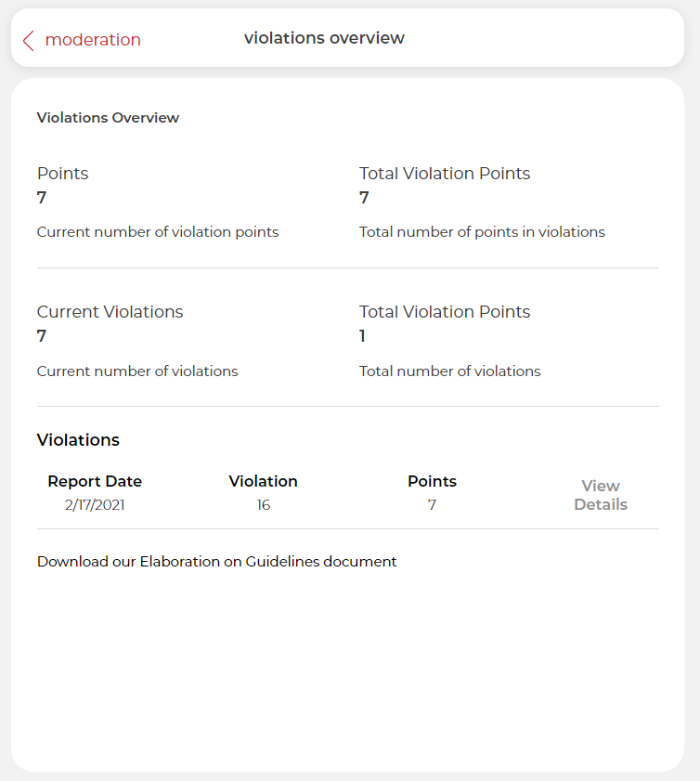Click the total violations value 1
The image size is (700, 781).
(363, 336)
